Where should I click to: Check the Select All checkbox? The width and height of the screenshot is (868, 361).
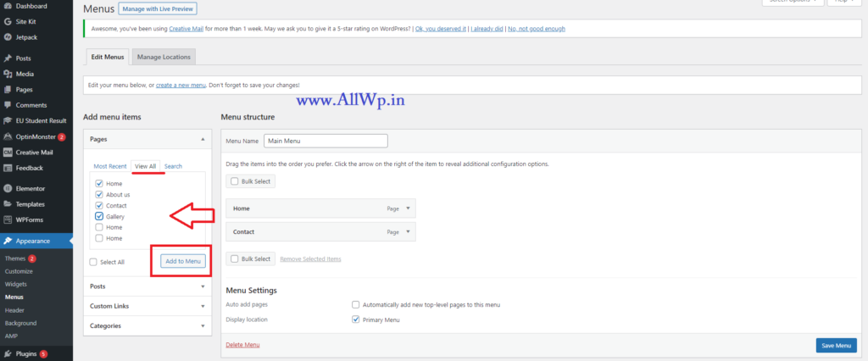point(93,262)
